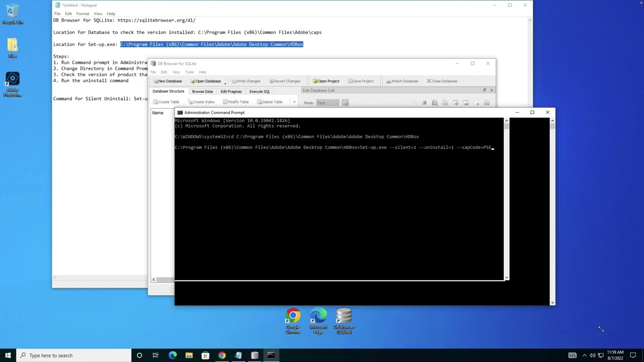Open Adobe Photoshop desktop shortcut

[13, 84]
